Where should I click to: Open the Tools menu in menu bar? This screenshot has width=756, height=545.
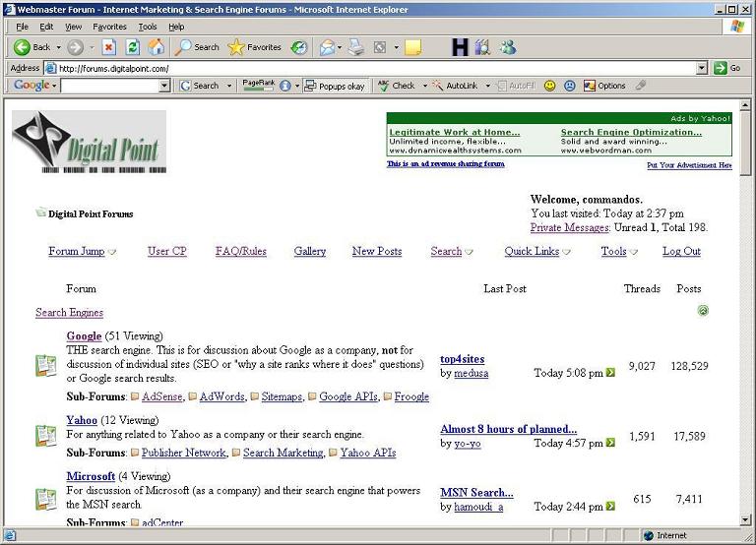[x=148, y=27]
